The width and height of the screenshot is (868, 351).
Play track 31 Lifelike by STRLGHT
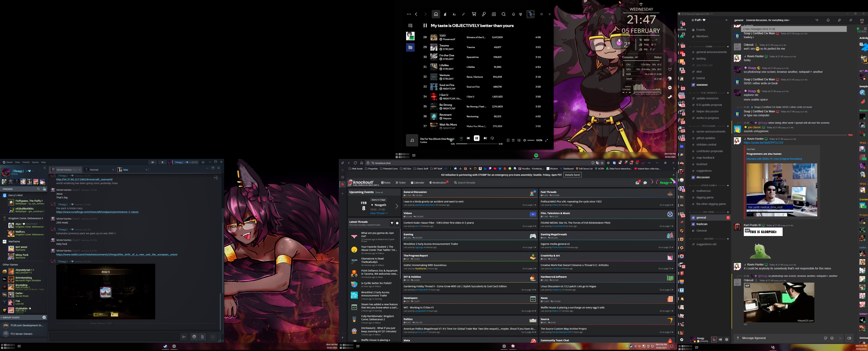click(x=482, y=67)
